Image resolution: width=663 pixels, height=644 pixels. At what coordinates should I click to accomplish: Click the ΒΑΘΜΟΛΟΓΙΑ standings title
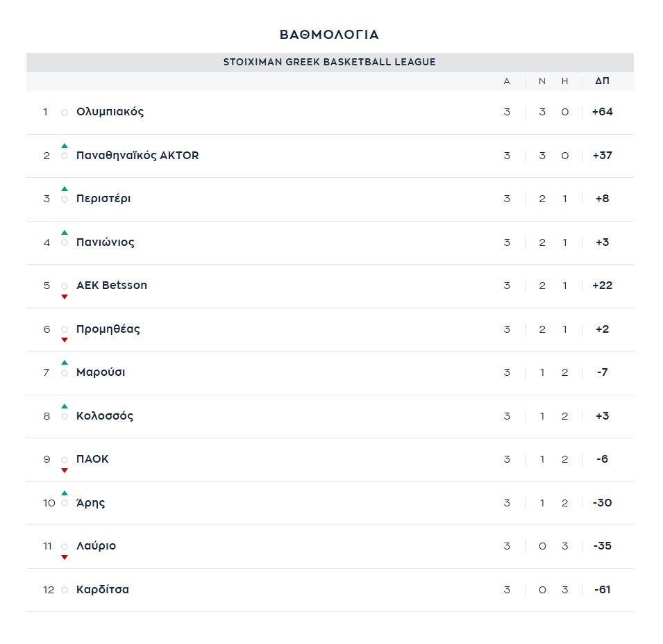(330, 35)
